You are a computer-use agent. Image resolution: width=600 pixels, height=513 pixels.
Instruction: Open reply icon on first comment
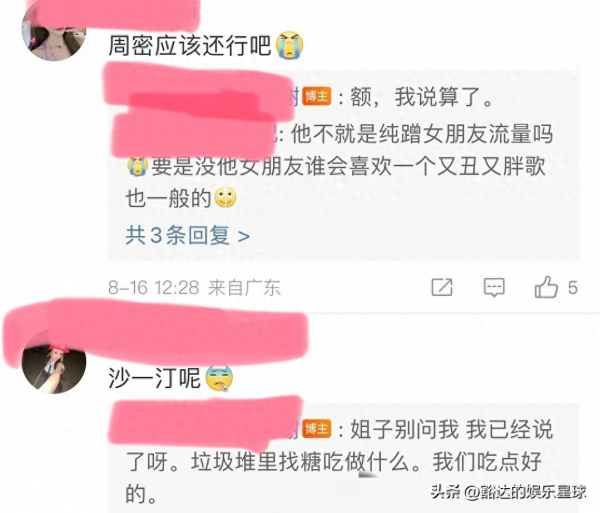pos(494,287)
